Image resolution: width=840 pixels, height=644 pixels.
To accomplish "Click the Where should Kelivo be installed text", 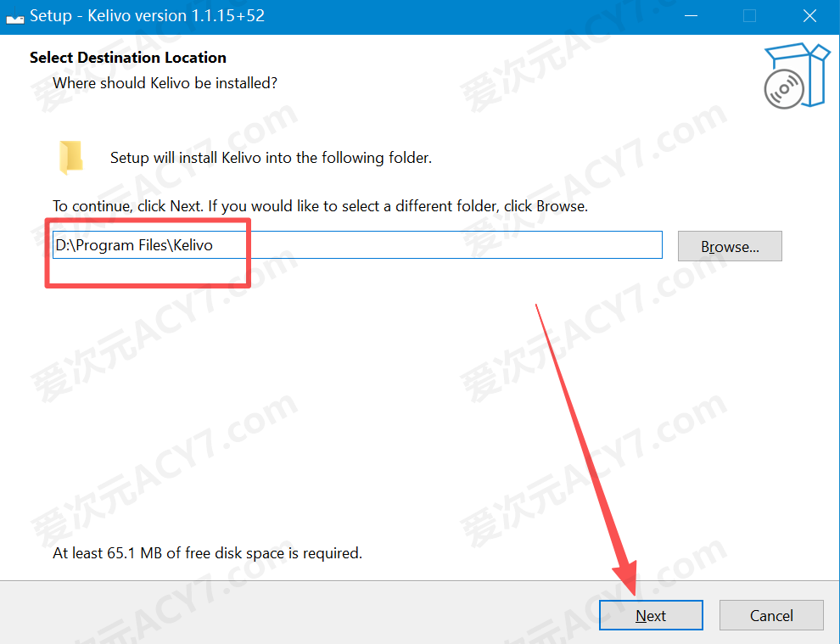I will click(x=165, y=83).
